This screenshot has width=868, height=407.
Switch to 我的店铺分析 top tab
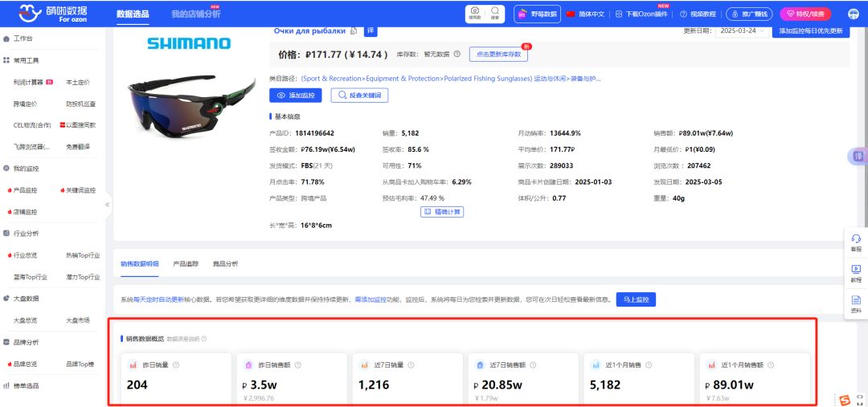click(x=195, y=14)
